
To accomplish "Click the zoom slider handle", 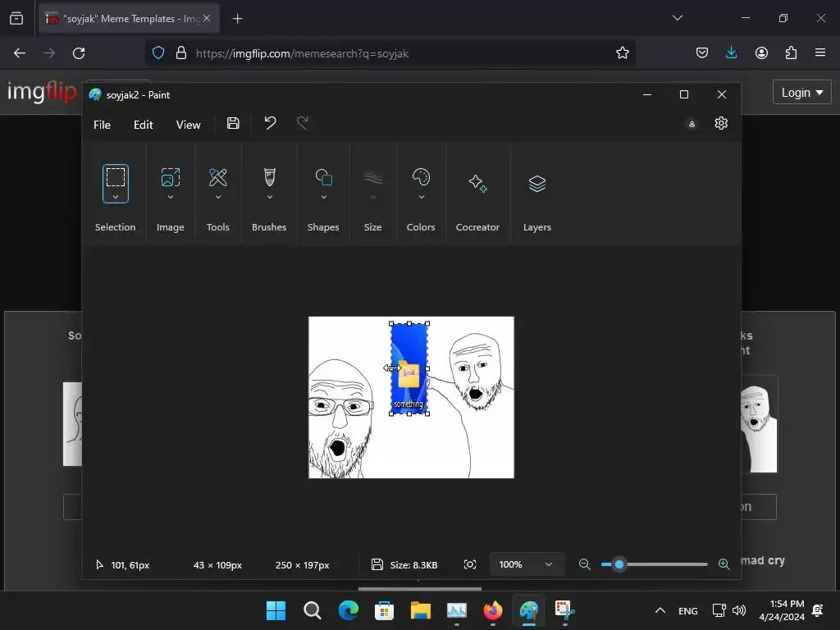I will (x=619, y=564).
